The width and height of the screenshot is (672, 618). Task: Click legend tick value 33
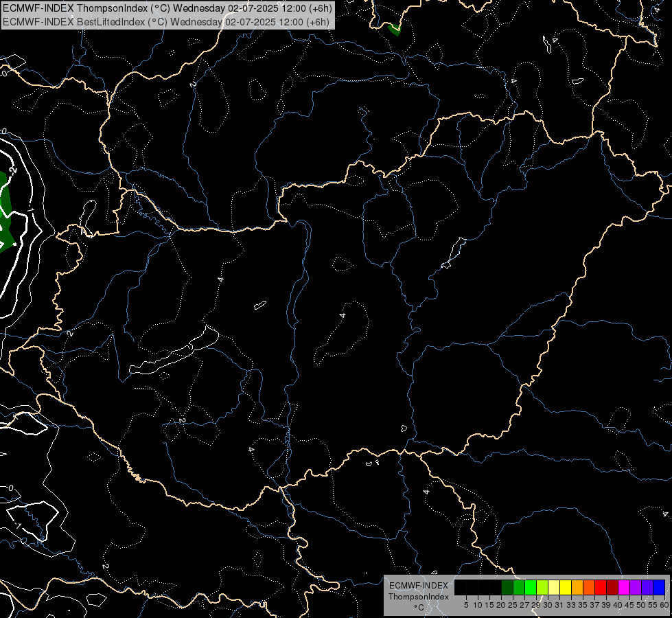coord(571,605)
